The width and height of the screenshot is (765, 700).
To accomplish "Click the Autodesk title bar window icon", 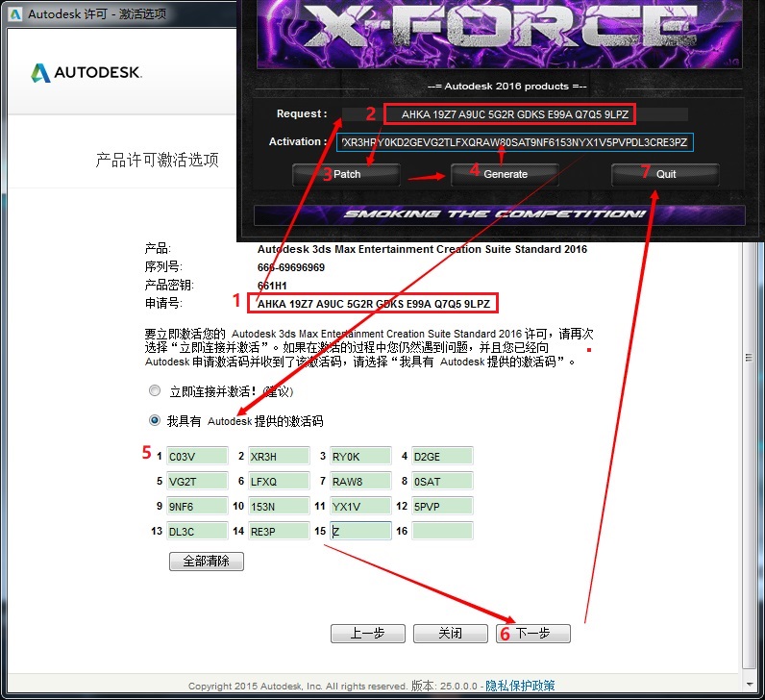I will tap(13, 14).
